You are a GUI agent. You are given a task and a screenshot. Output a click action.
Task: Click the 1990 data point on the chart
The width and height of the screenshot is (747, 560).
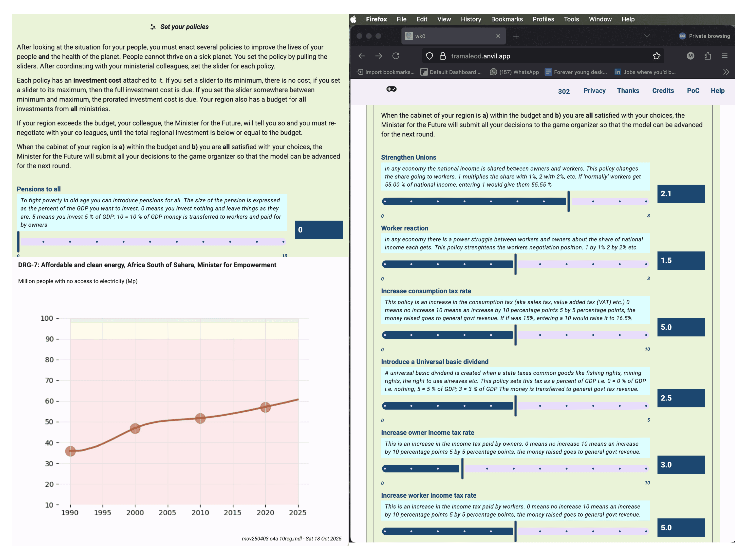(x=70, y=451)
